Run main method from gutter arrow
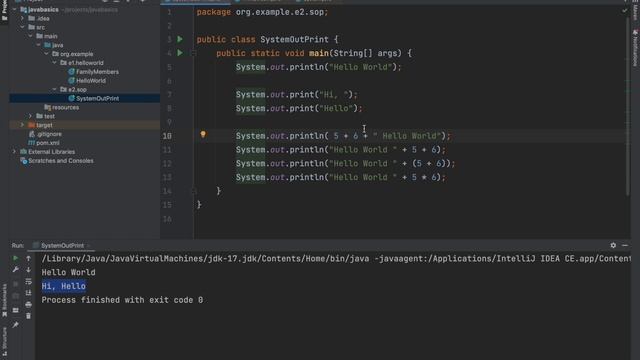 180,53
